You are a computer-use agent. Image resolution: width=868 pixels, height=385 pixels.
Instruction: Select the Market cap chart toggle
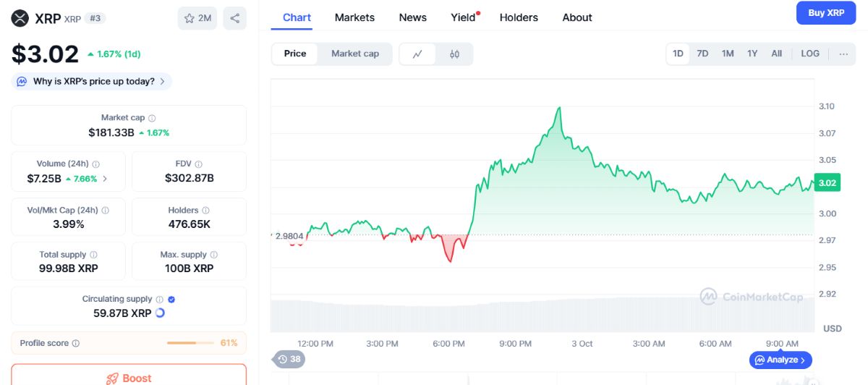pyautogui.click(x=355, y=54)
